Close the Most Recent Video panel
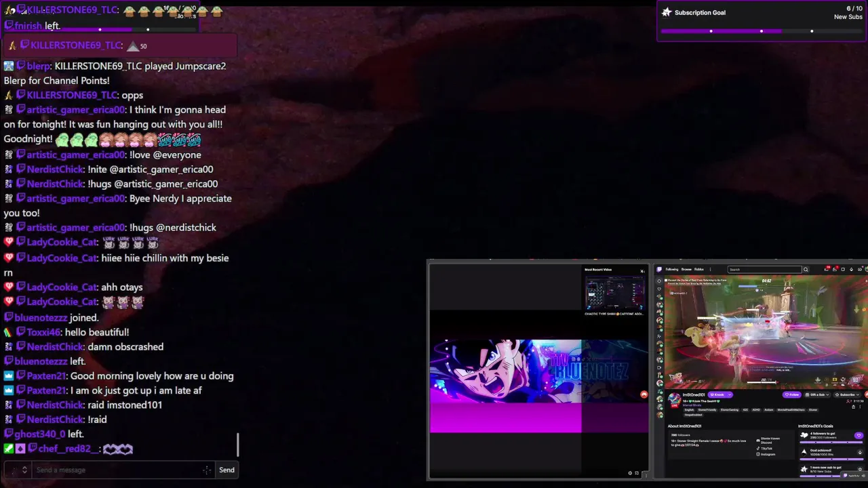868x488 pixels. coord(642,271)
